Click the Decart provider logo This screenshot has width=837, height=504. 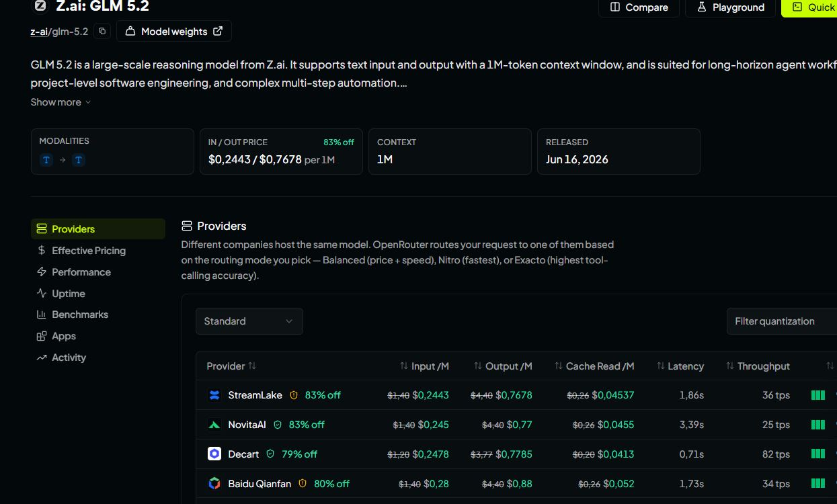pos(214,454)
